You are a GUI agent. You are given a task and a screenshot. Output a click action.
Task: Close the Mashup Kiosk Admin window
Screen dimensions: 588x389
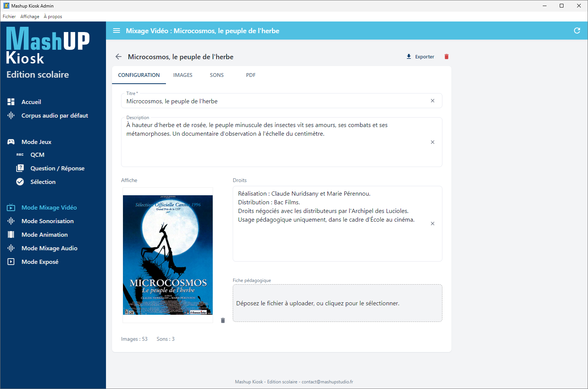coord(579,6)
